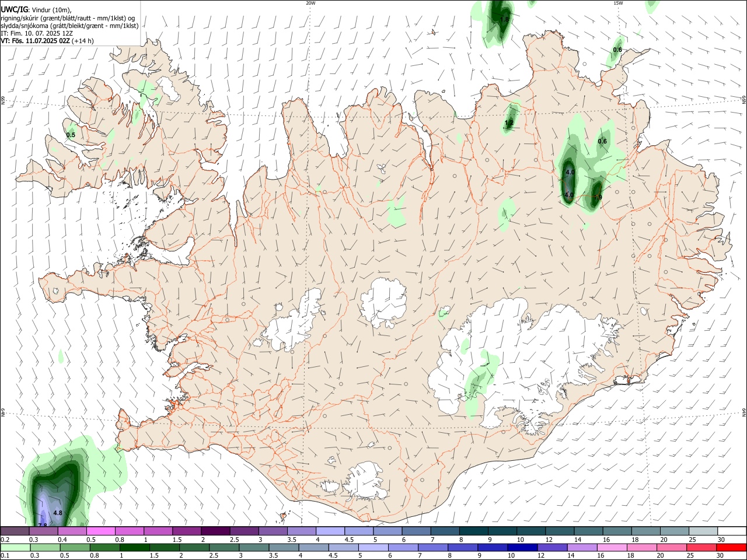Click the upper 4.0 value in northeast rain cell
747x560 pixels.
(570, 173)
